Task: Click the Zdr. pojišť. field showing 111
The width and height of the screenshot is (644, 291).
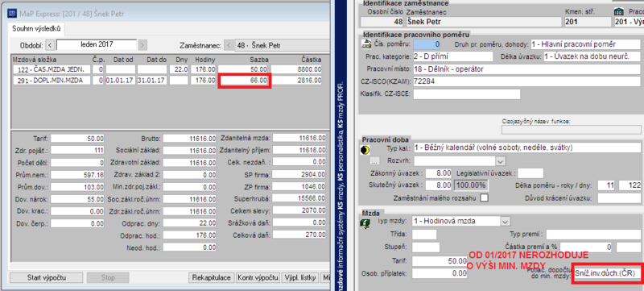Action: point(77,151)
